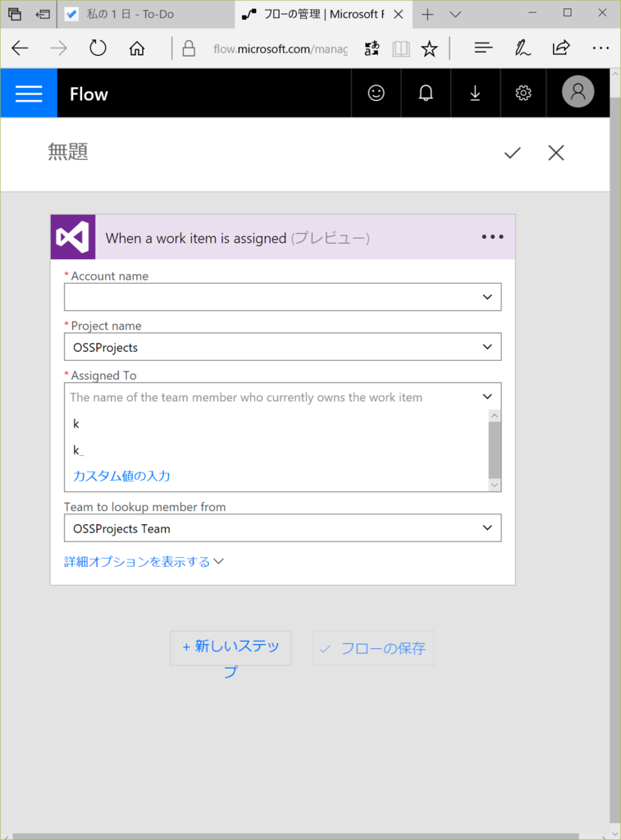Close the フローの管理 tab
Screen dimensions: 621x840
pos(398,15)
